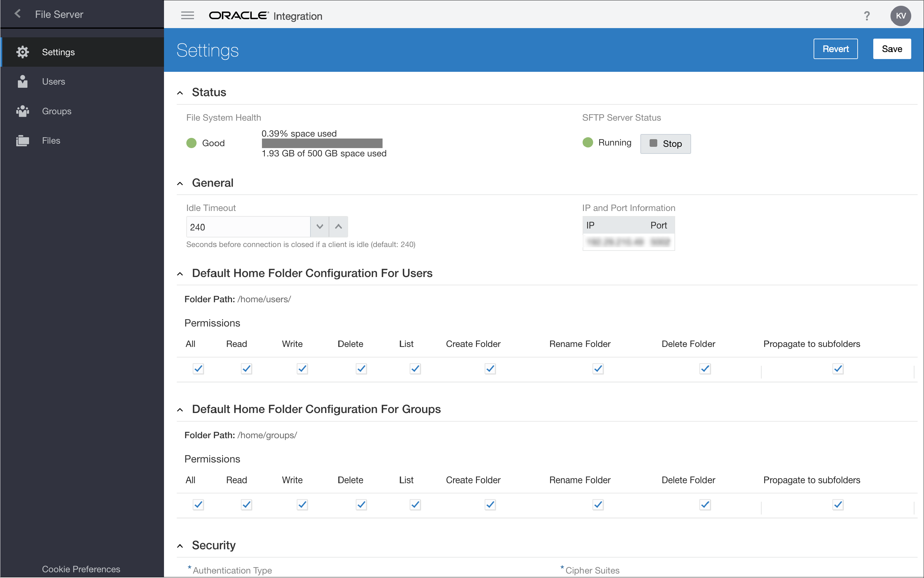Uncheck the All permission for users
924x578 pixels.
[198, 369]
